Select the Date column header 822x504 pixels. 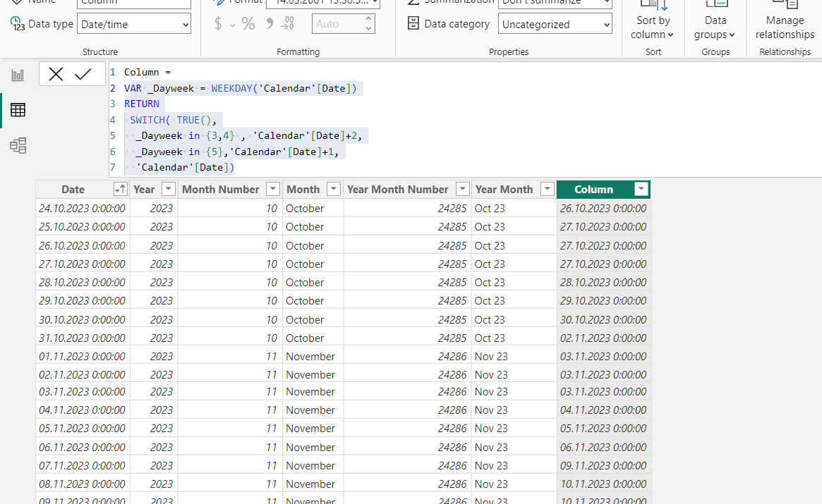pyautogui.click(x=73, y=190)
